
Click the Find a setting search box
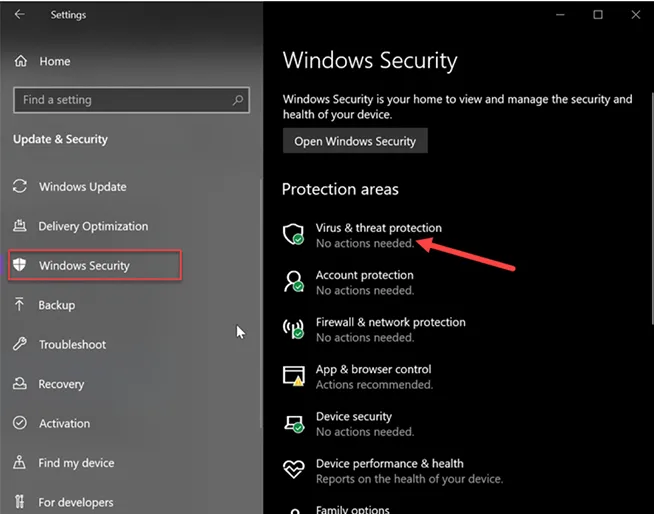tap(120, 100)
